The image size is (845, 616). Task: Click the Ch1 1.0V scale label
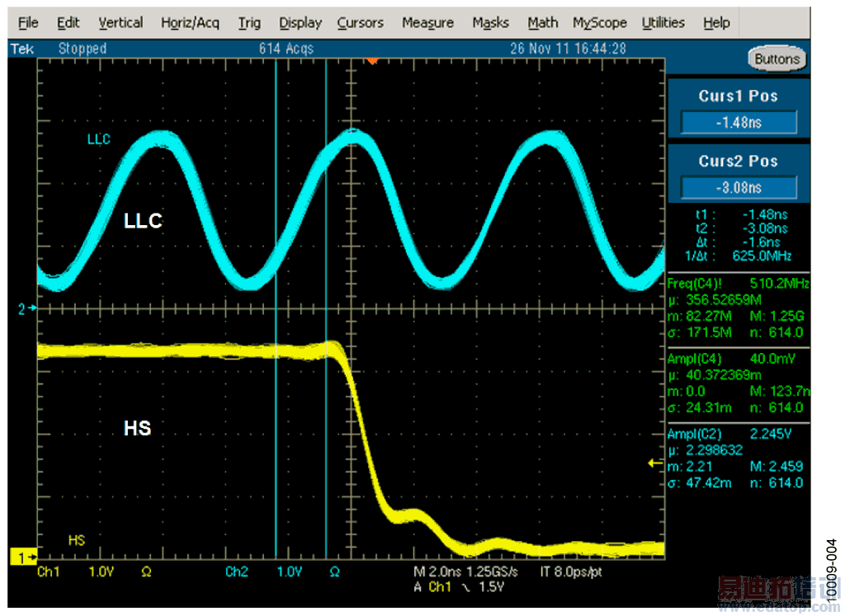coord(99,571)
